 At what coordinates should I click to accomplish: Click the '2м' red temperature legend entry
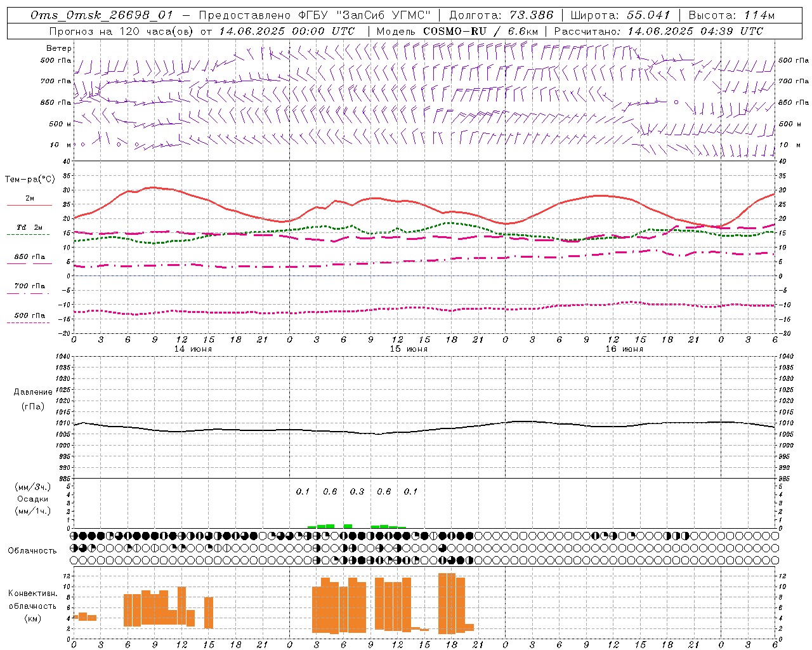click(30, 199)
